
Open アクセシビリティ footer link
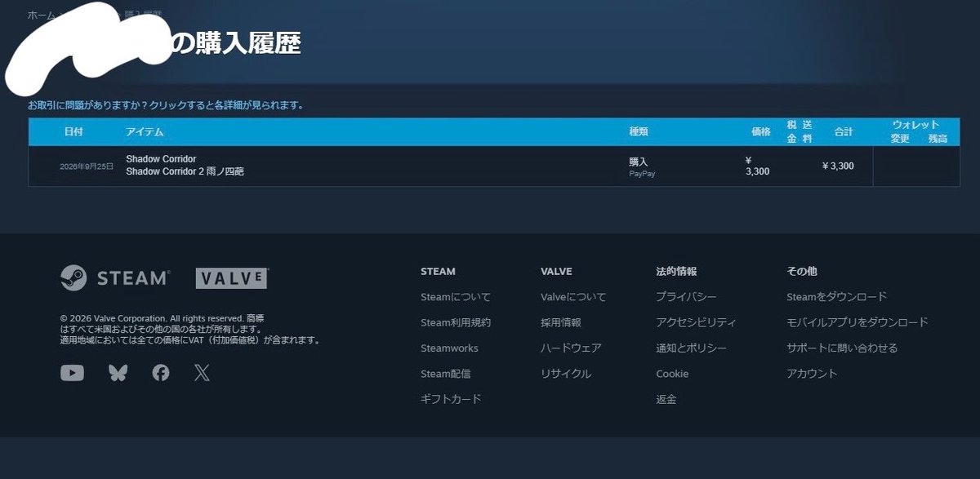(696, 322)
